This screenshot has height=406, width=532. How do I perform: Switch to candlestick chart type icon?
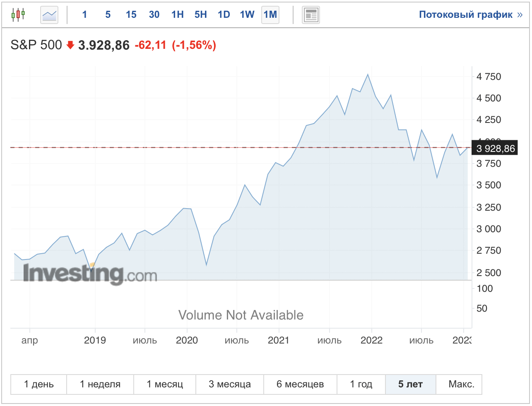[18, 15]
